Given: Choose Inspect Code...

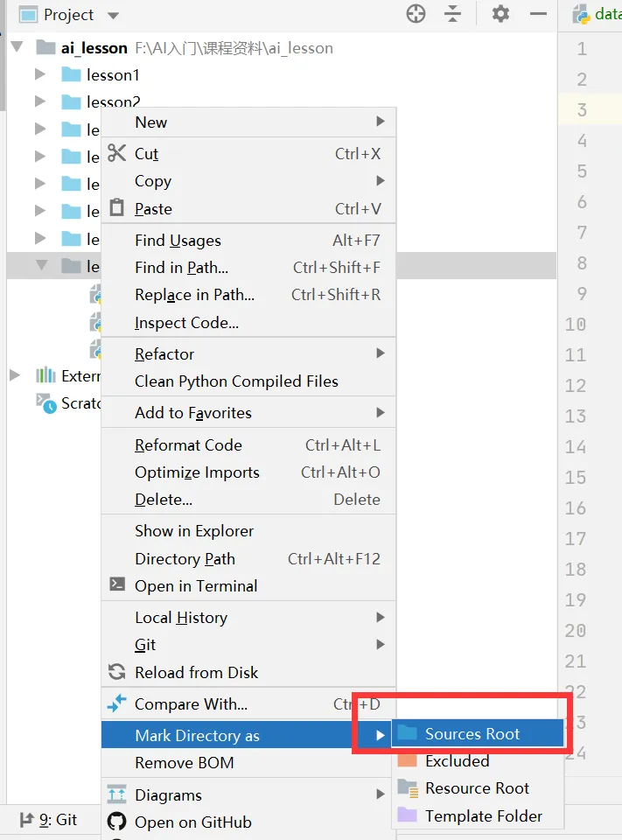Looking at the screenshot, I should tap(248, 323).
